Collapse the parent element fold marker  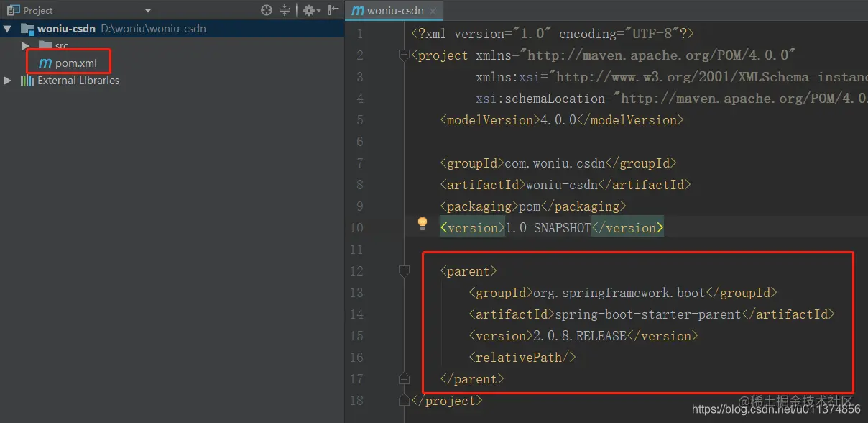click(404, 271)
